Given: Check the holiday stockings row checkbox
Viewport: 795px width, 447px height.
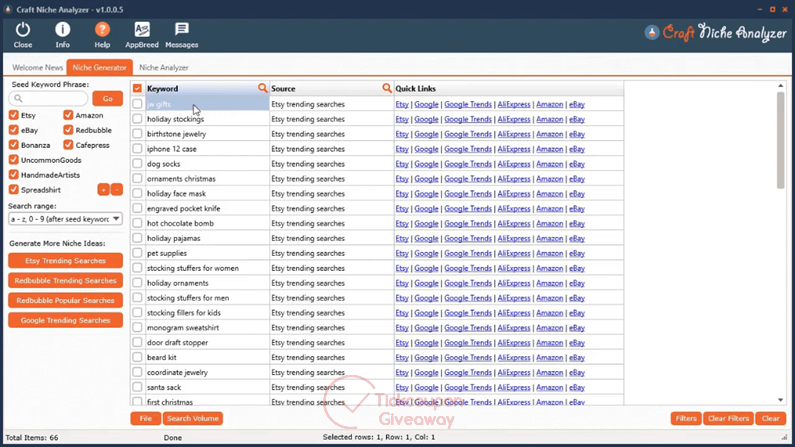Looking at the screenshot, I should [137, 119].
